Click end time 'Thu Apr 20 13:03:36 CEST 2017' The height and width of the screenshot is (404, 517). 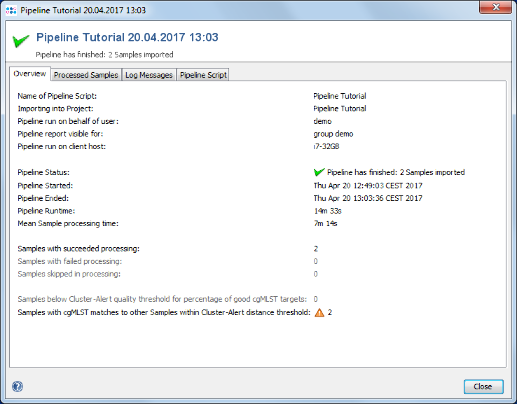368,198
